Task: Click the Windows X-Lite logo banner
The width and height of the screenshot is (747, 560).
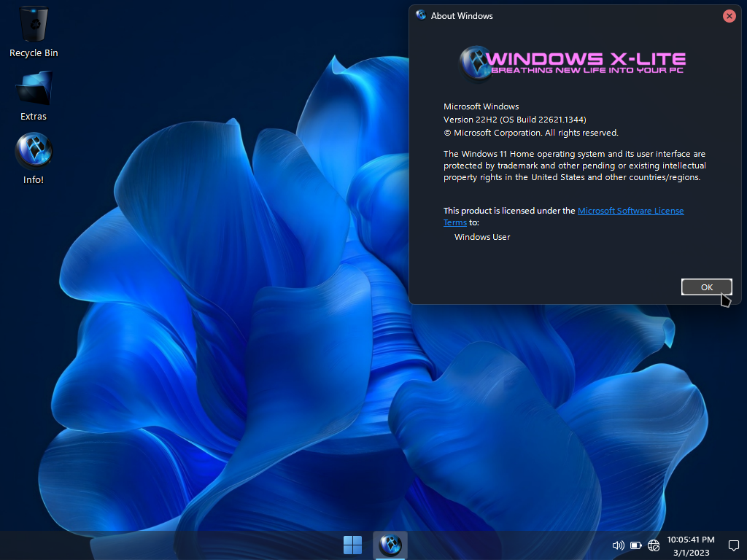Action: pos(572,63)
